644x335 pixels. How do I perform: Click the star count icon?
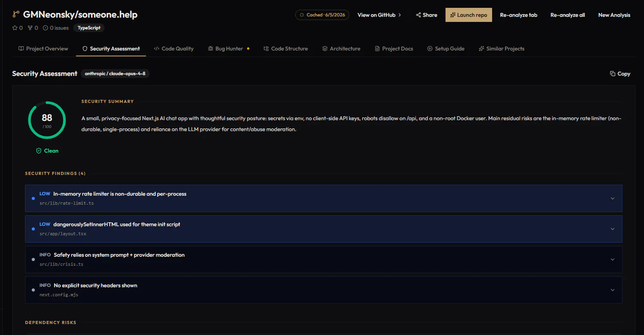tap(15, 28)
